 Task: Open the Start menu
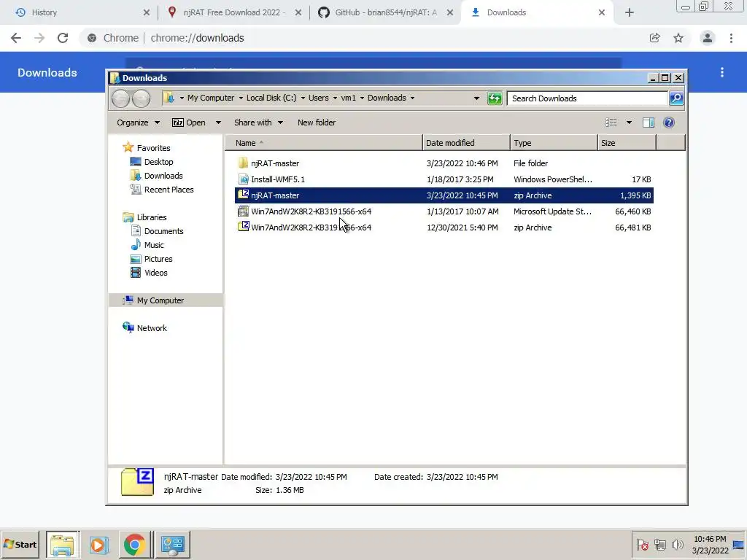pos(20,544)
